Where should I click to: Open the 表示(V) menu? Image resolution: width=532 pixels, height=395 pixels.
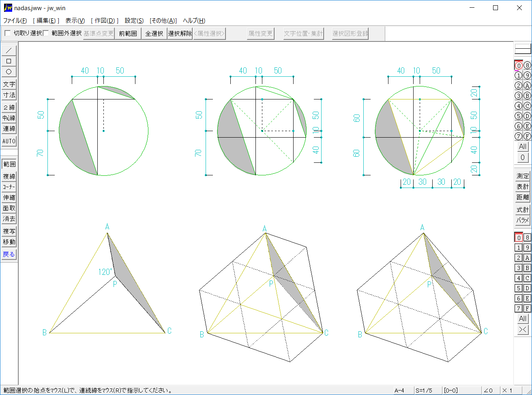(x=75, y=21)
